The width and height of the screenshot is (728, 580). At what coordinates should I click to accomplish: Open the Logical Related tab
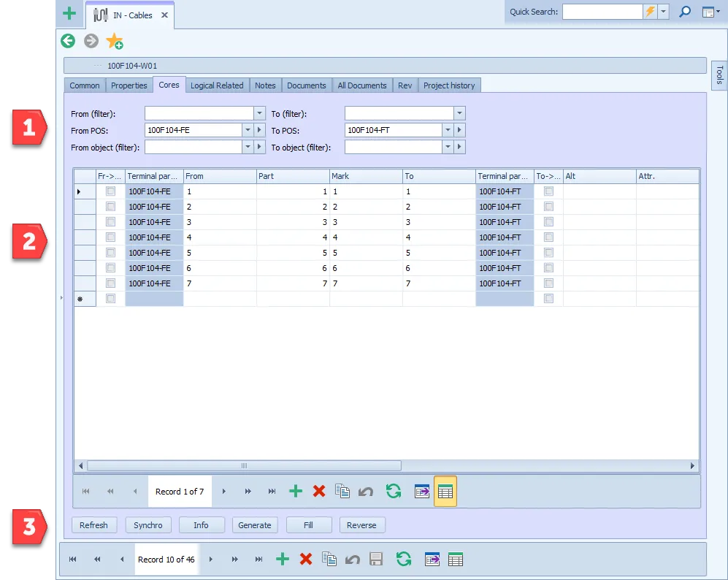[x=217, y=85]
